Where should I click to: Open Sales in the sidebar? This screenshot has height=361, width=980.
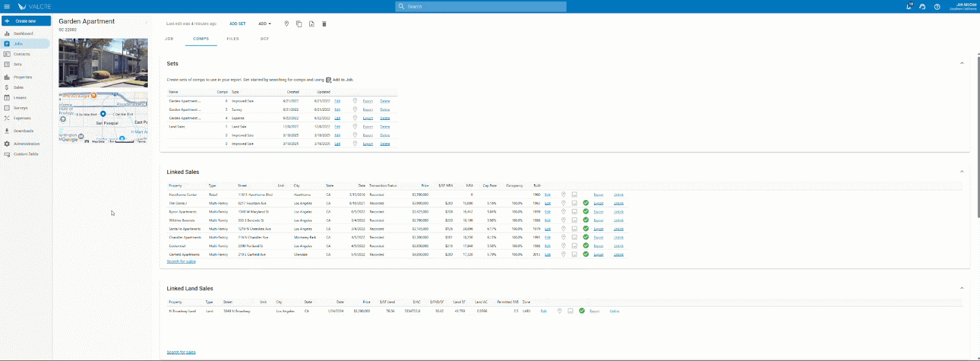(x=18, y=87)
